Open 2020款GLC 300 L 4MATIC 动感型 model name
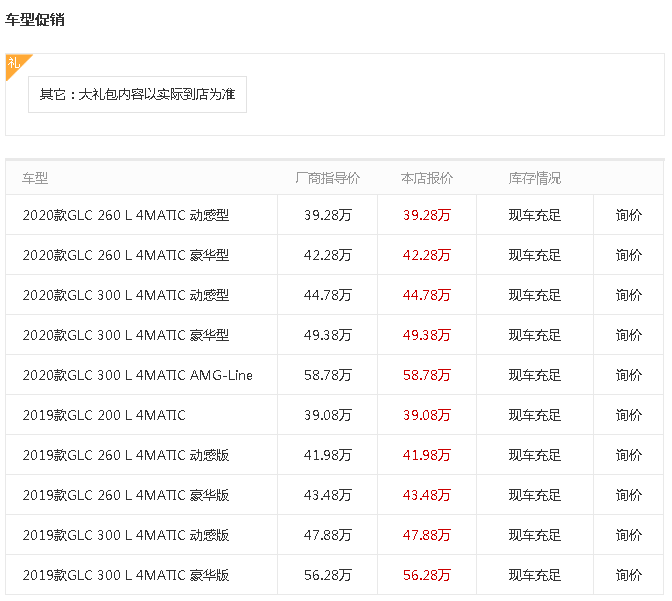This screenshot has height=601, width=672. coord(126,295)
